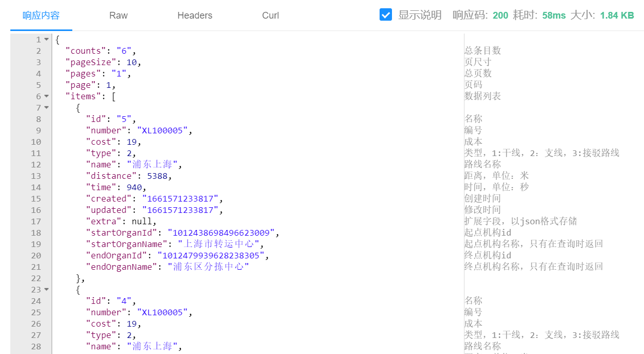Collapse the items array on line 6
Image resolution: width=644 pixels, height=354 pixels.
pyautogui.click(x=46, y=96)
